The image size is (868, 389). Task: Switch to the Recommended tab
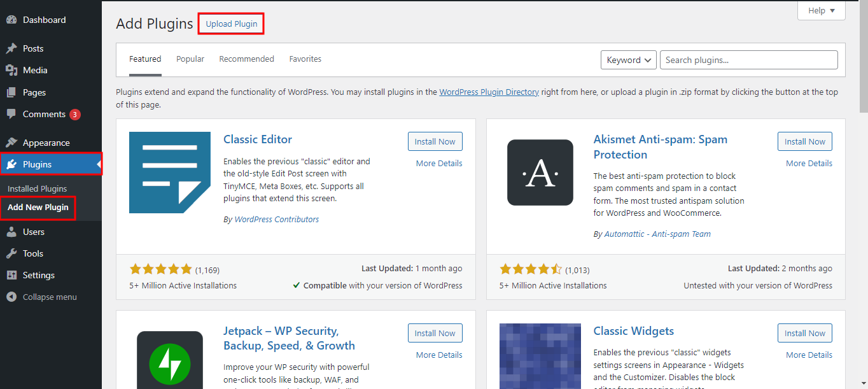[x=246, y=59]
